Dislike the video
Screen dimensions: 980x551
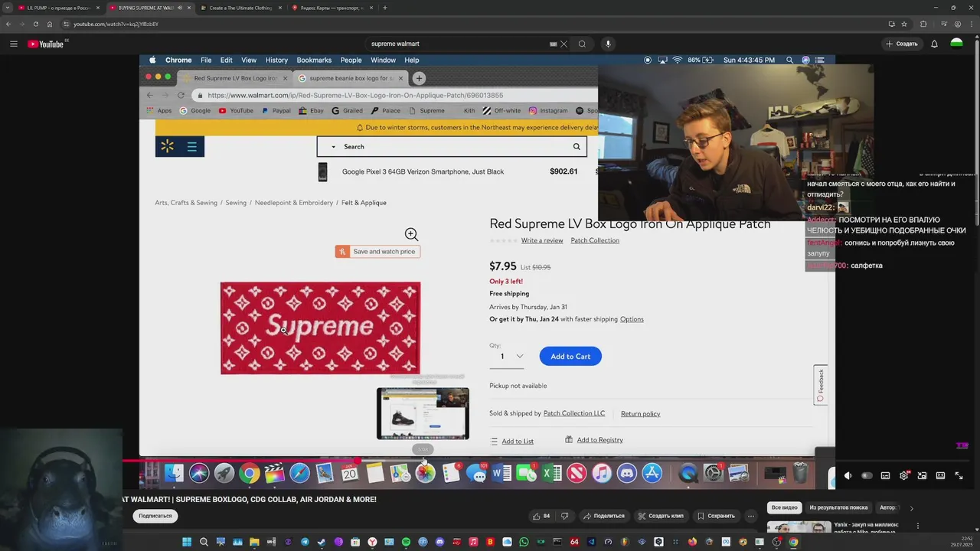[565, 516]
